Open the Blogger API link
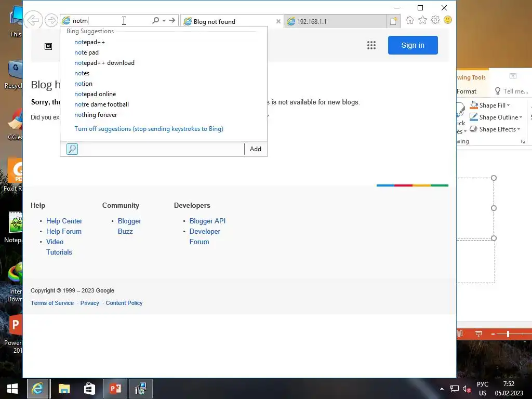532x399 pixels. pos(207,221)
